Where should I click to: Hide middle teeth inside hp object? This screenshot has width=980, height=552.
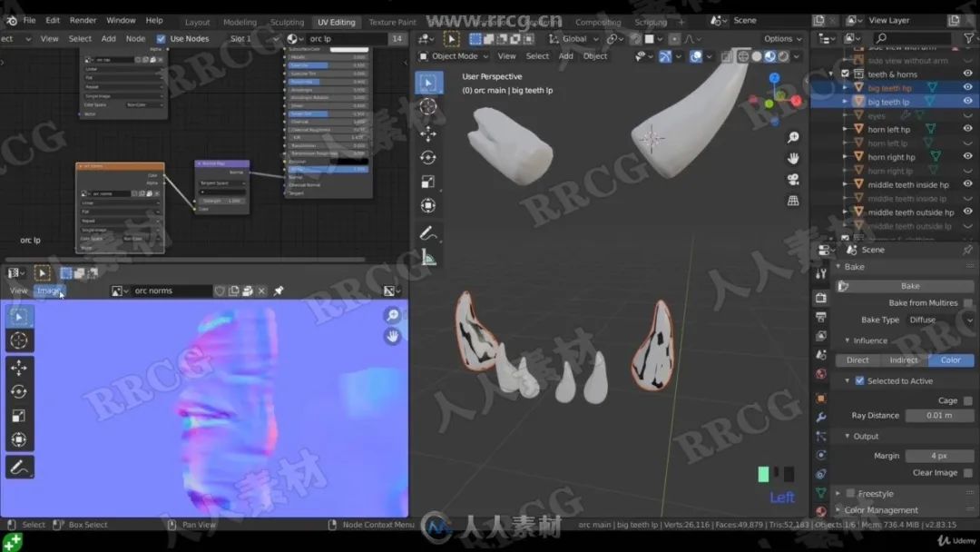(x=967, y=183)
